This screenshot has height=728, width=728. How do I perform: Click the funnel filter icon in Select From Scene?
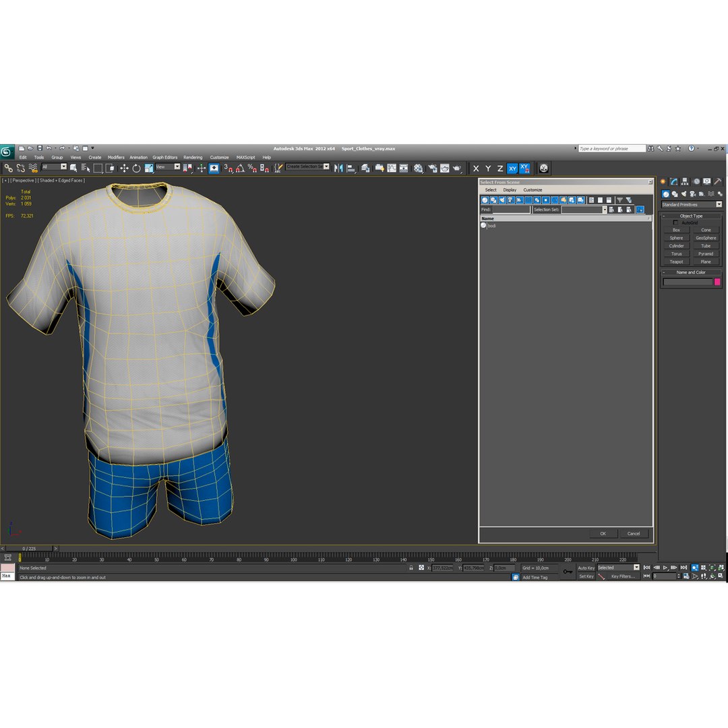tap(619, 200)
